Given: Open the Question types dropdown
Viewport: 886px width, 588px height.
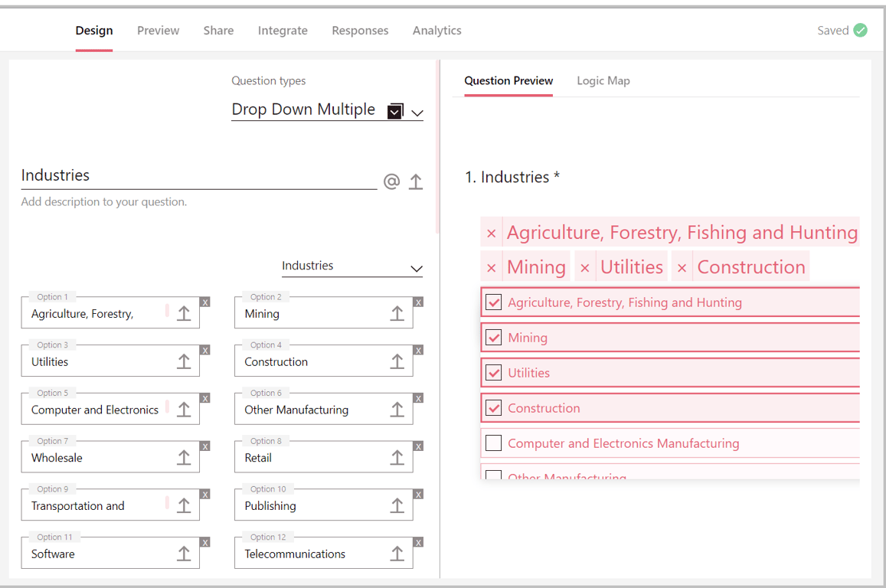Looking at the screenshot, I should (417, 112).
